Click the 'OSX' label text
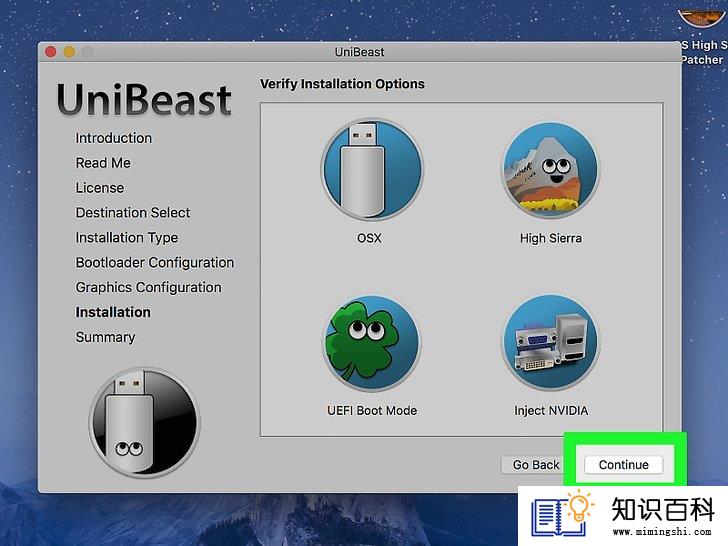Image resolution: width=728 pixels, height=546 pixels. tap(369, 238)
